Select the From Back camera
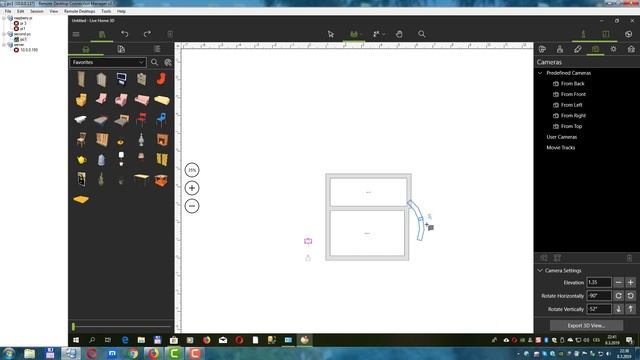The height and width of the screenshot is (360, 640). tap(572, 84)
